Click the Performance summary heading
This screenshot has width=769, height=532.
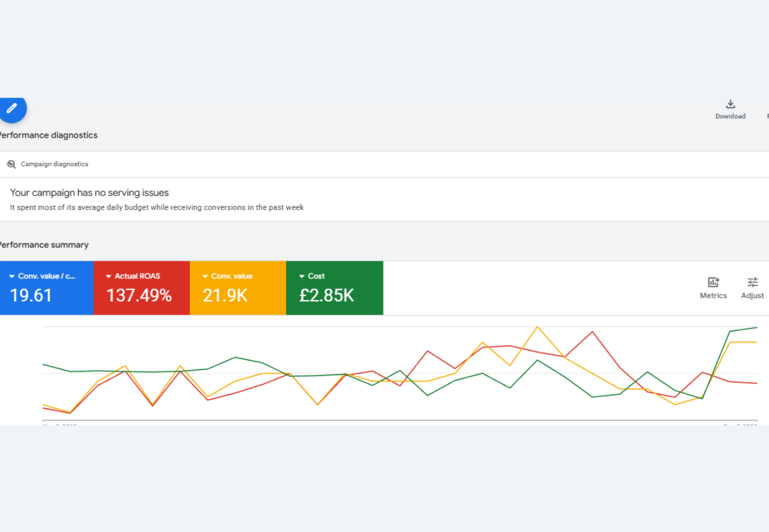44,245
